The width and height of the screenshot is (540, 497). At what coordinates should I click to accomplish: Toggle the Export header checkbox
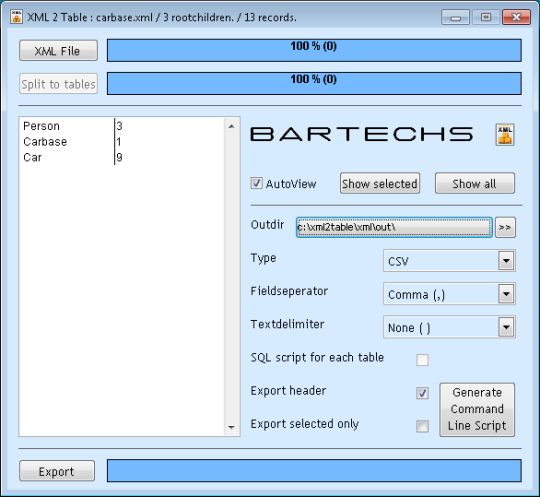pos(422,393)
